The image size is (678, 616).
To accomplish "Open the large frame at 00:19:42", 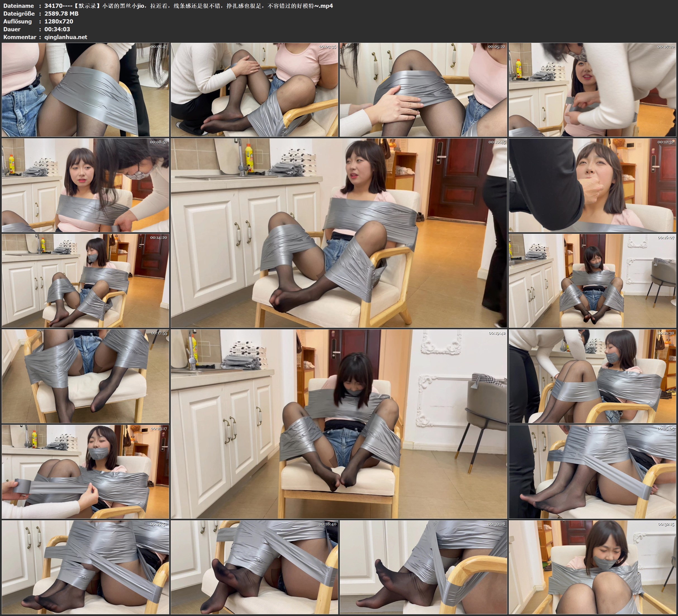I will (x=339, y=424).
